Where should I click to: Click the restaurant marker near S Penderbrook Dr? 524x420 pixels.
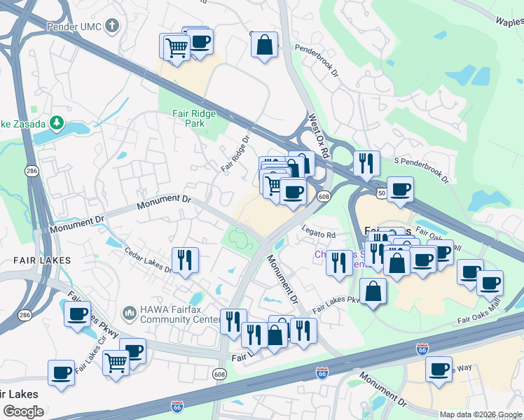tap(366, 164)
